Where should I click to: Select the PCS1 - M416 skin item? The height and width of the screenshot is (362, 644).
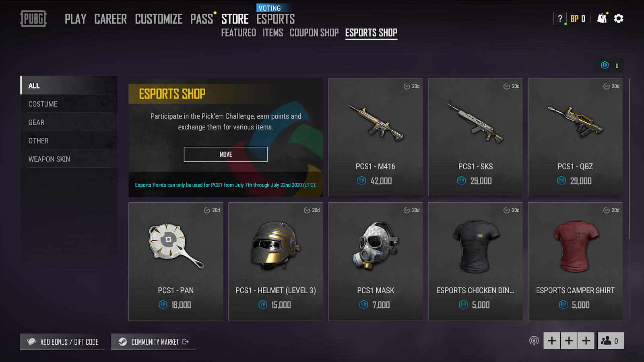[x=376, y=138]
